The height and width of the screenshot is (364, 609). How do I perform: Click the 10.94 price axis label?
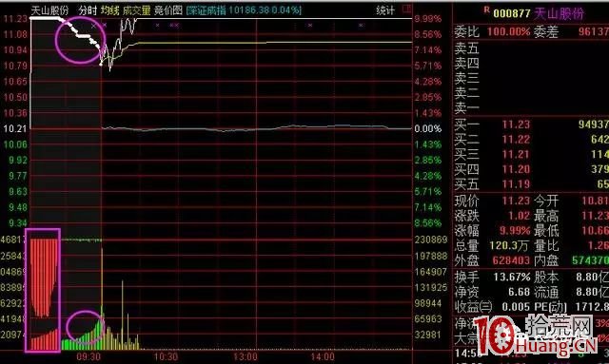point(15,50)
